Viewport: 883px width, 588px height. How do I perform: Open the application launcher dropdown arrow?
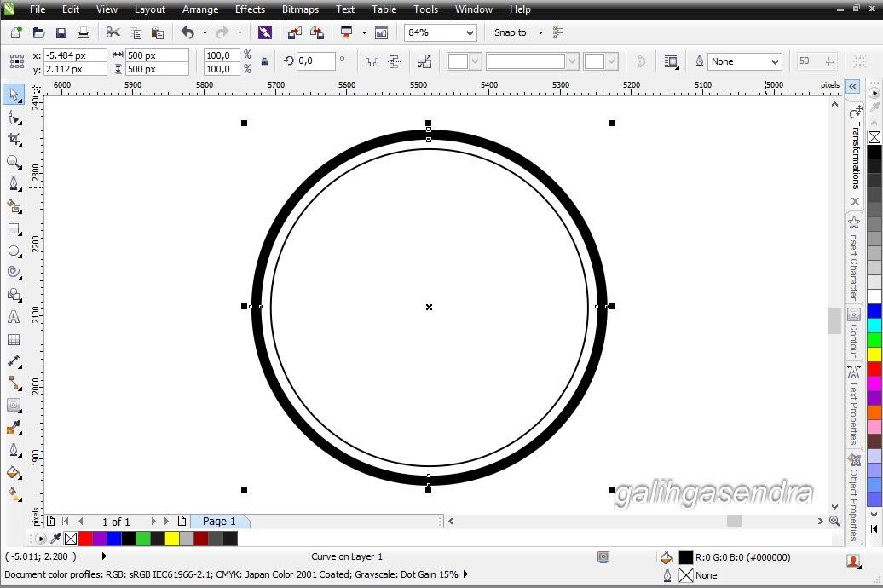click(364, 32)
